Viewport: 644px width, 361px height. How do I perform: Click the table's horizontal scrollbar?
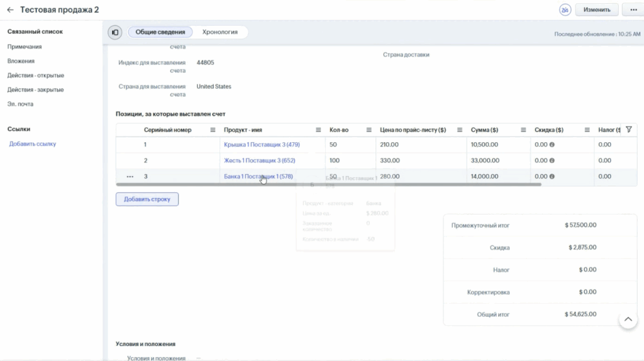(x=327, y=184)
